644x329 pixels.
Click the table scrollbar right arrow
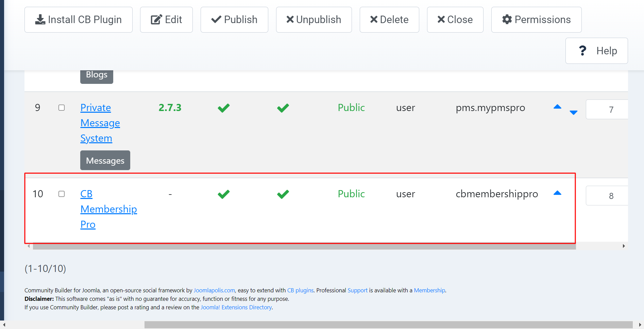point(624,246)
